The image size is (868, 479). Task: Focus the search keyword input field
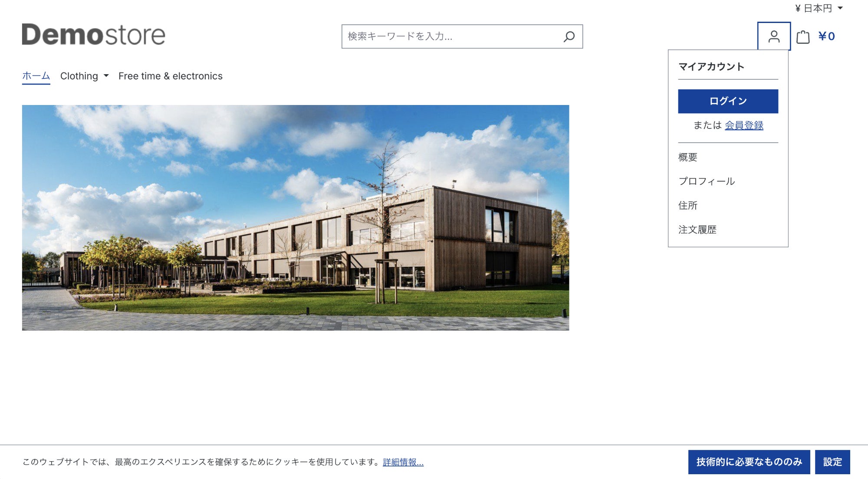coord(451,36)
